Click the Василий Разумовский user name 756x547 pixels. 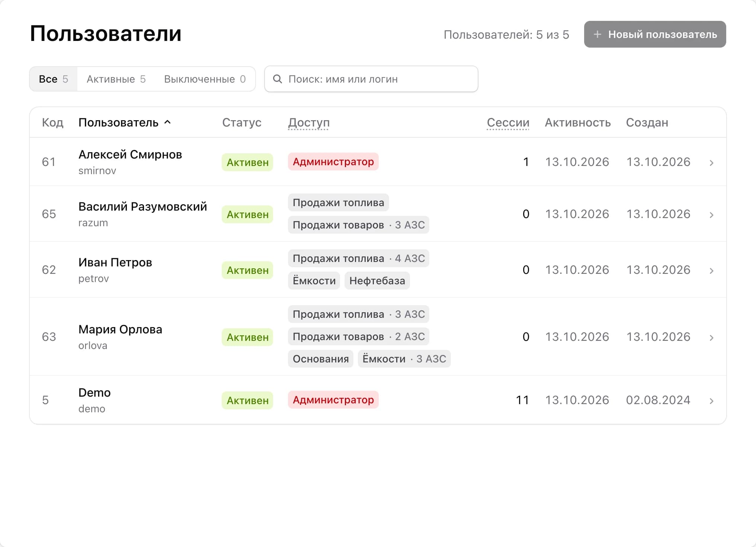[x=142, y=207]
